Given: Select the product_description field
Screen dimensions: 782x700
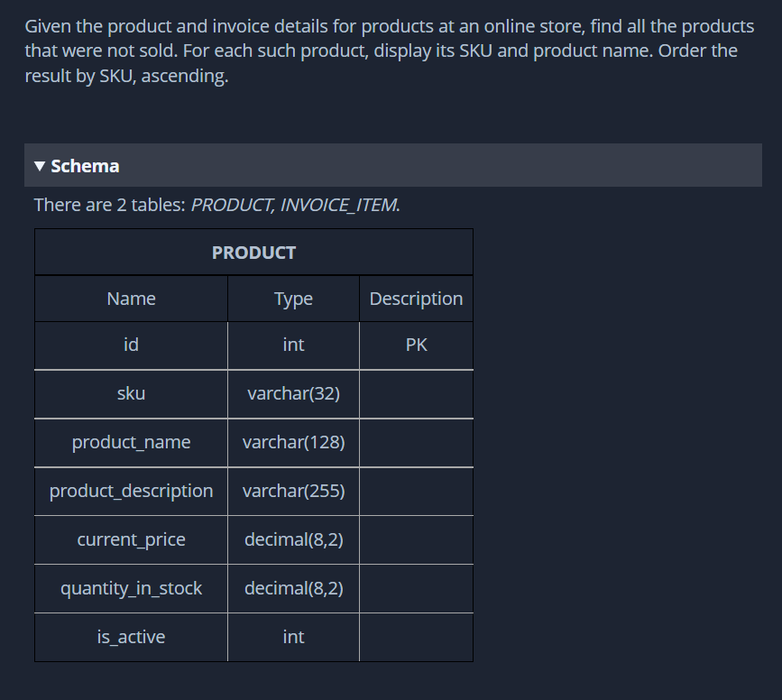Looking at the screenshot, I should [131, 491].
